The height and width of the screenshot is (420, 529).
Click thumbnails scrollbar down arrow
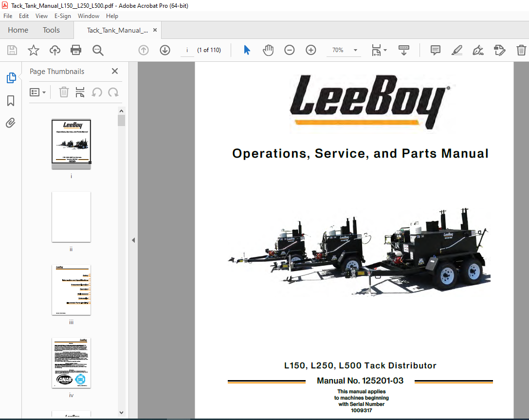(122, 413)
